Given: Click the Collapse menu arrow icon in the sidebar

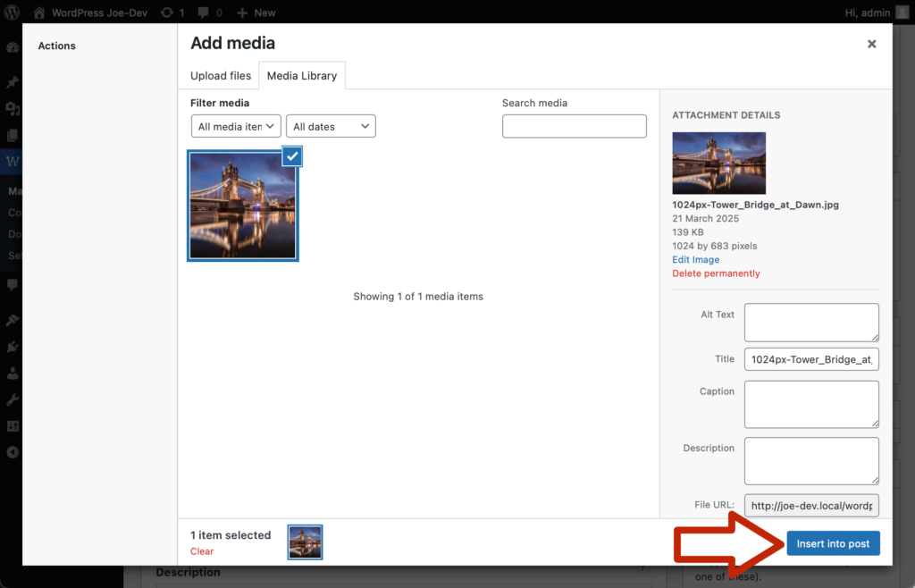Looking at the screenshot, I should pos(13,452).
